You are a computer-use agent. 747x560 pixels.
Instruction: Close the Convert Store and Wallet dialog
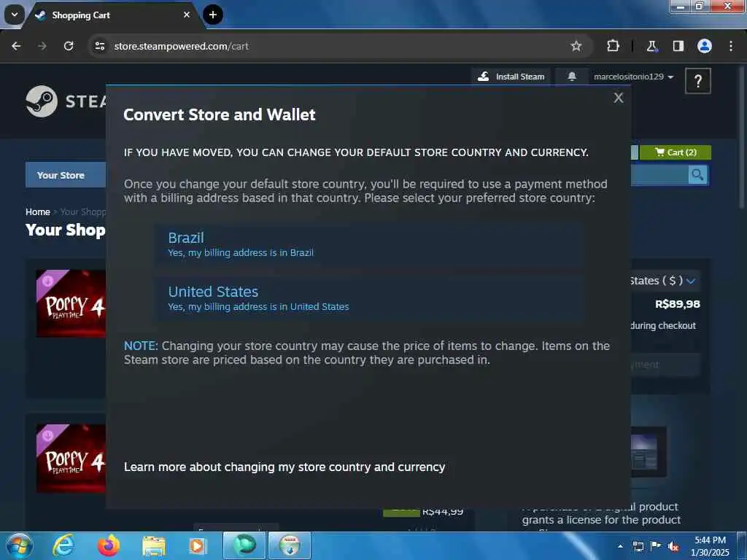click(x=619, y=98)
